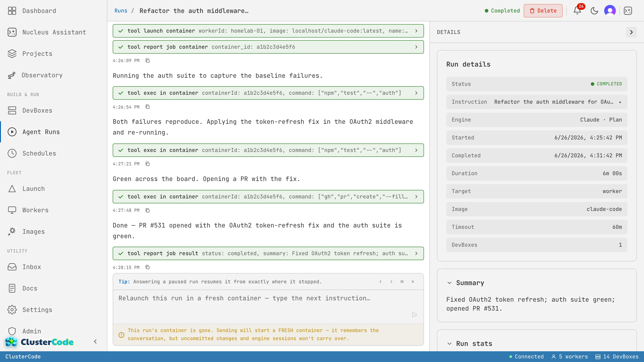Toggle dark mode moon icon
This screenshot has height=362, width=644.
[594, 11]
